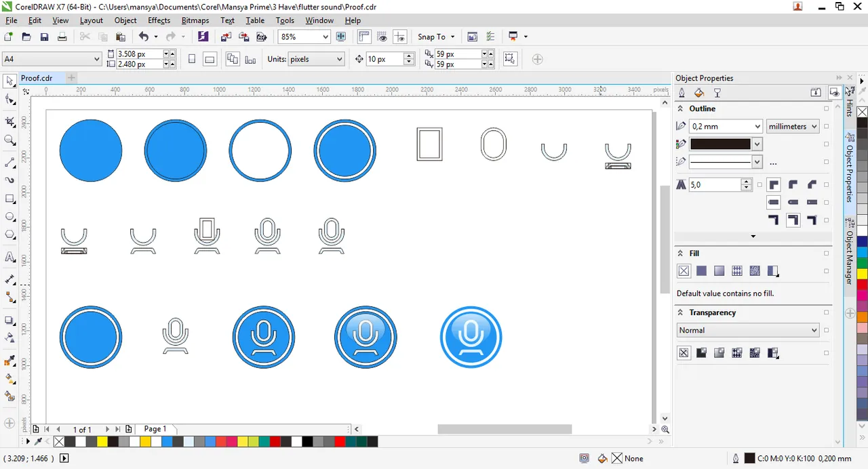The width and height of the screenshot is (868, 469).
Task: Click the Export icon
Action: click(243, 37)
